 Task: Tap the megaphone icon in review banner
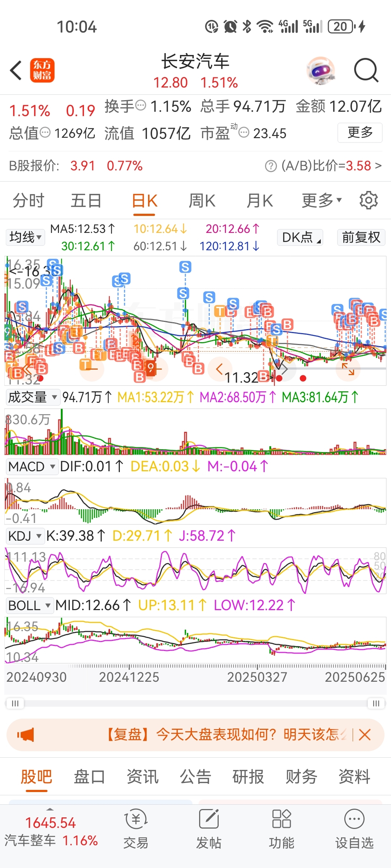click(25, 735)
